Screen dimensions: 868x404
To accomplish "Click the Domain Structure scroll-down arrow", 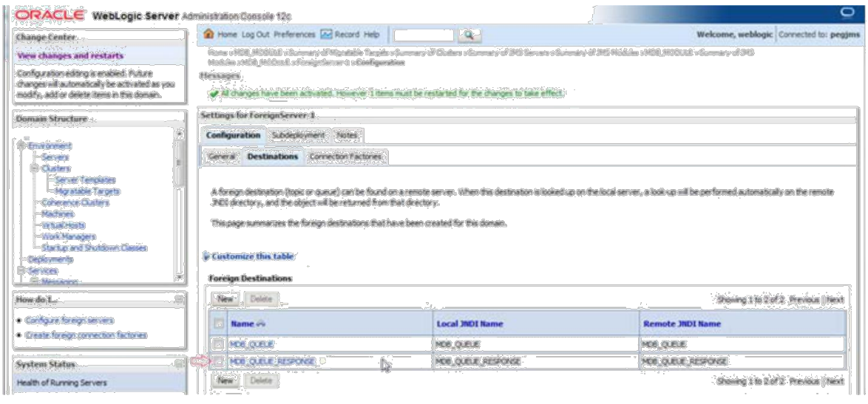I will coord(179,276).
